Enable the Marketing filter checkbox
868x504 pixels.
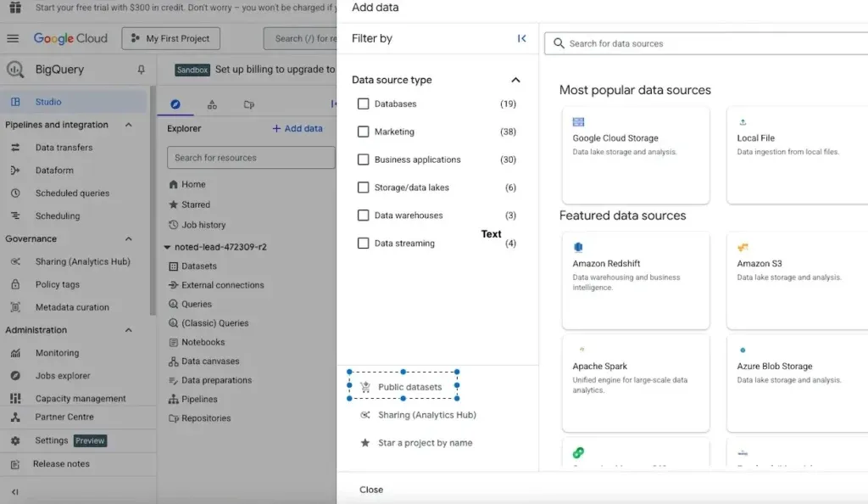pos(364,132)
